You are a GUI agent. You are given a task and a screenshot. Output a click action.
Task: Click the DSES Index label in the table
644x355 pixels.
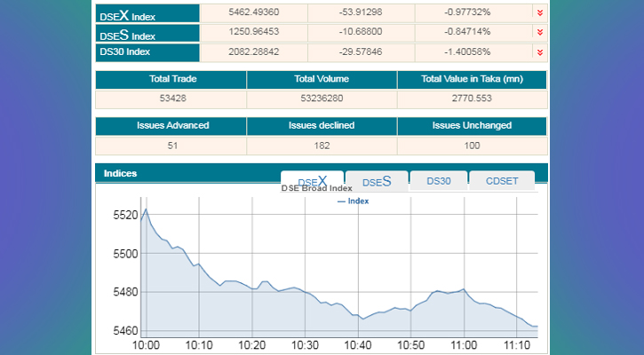click(128, 35)
